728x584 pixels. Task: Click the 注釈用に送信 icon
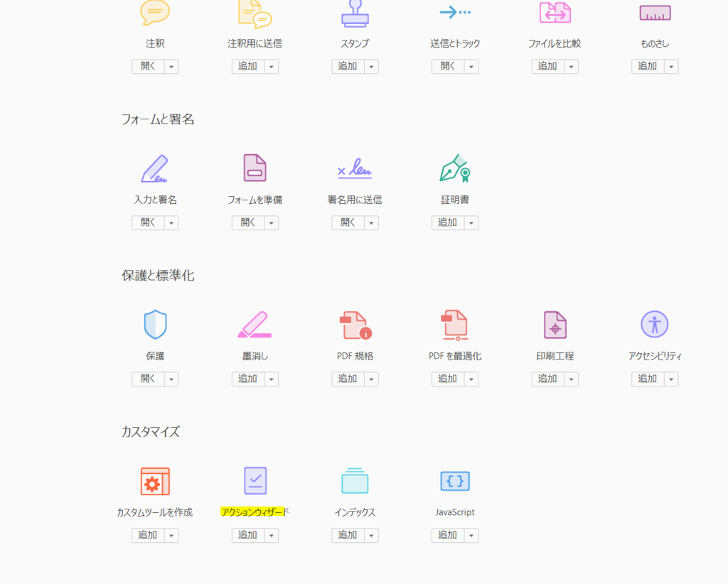(x=255, y=13)
